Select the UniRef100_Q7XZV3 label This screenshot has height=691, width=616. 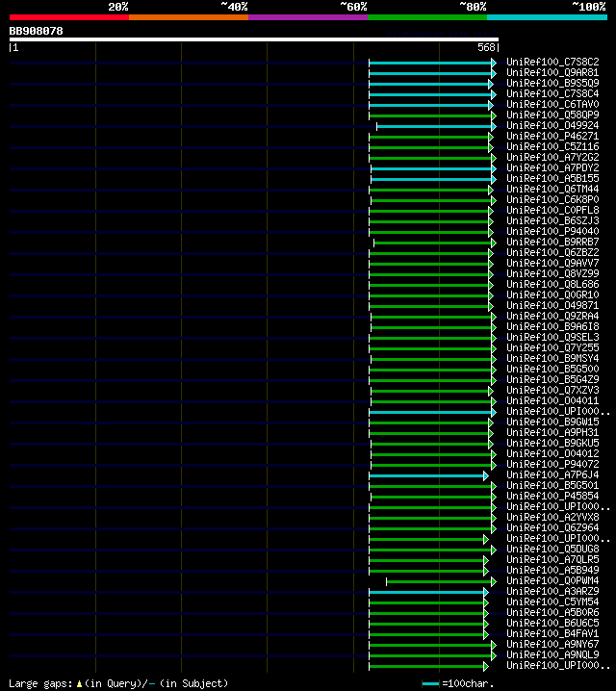(x=552, y=390)
